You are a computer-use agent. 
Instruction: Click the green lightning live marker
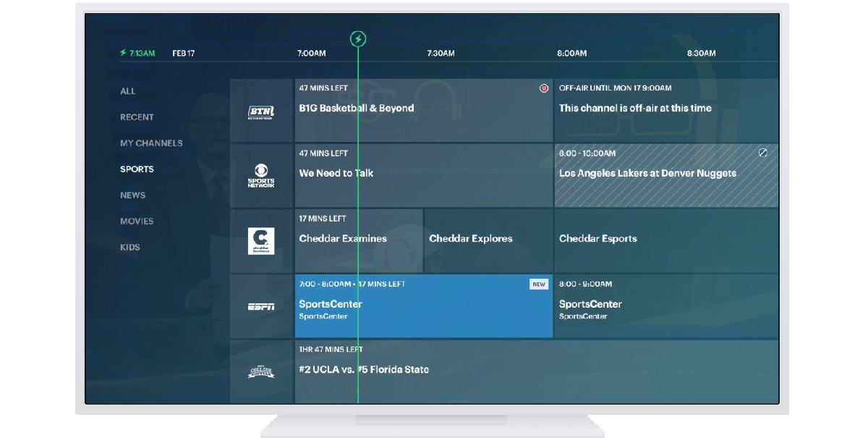358,39
